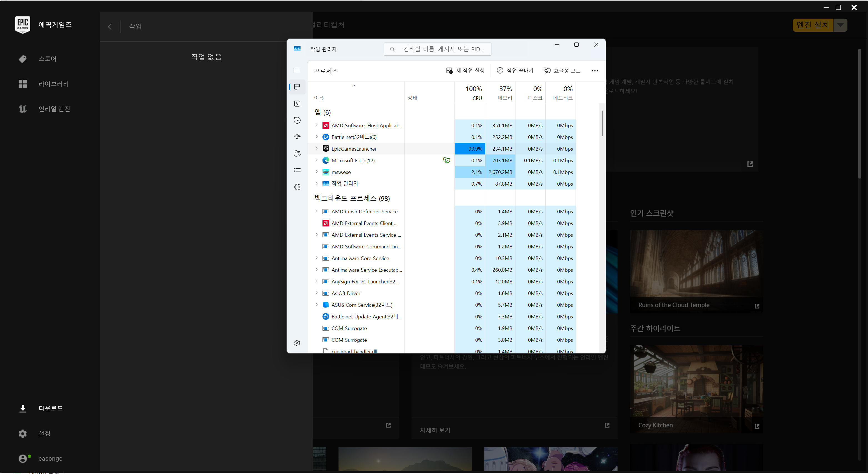Click the EpicGamesLauncher process icon
Viewport: 868px width, 474px height.
(x=326, y=149)
